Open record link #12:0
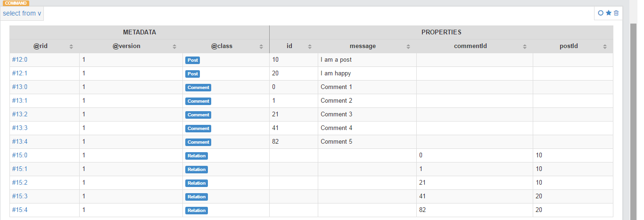 [x=20, y=60]
